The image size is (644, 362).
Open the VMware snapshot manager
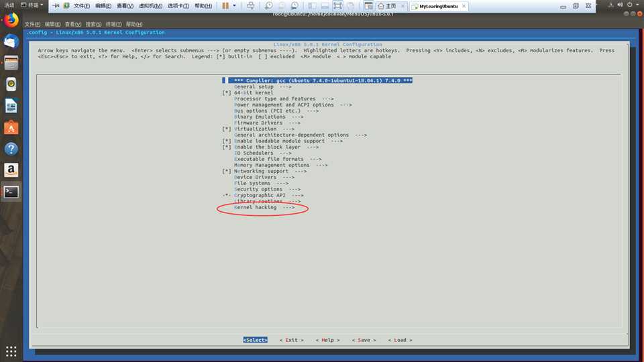(x=294, y=6)
